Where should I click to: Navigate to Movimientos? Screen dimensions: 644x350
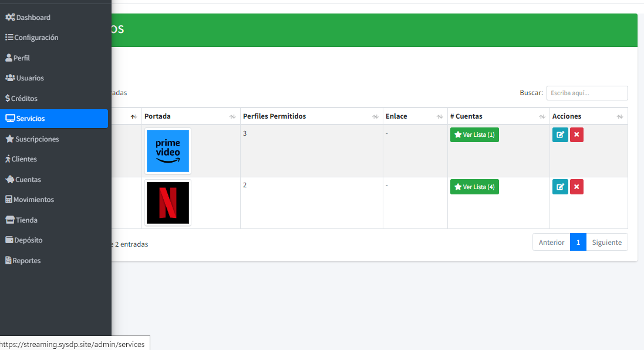click(x=54, y=199)
